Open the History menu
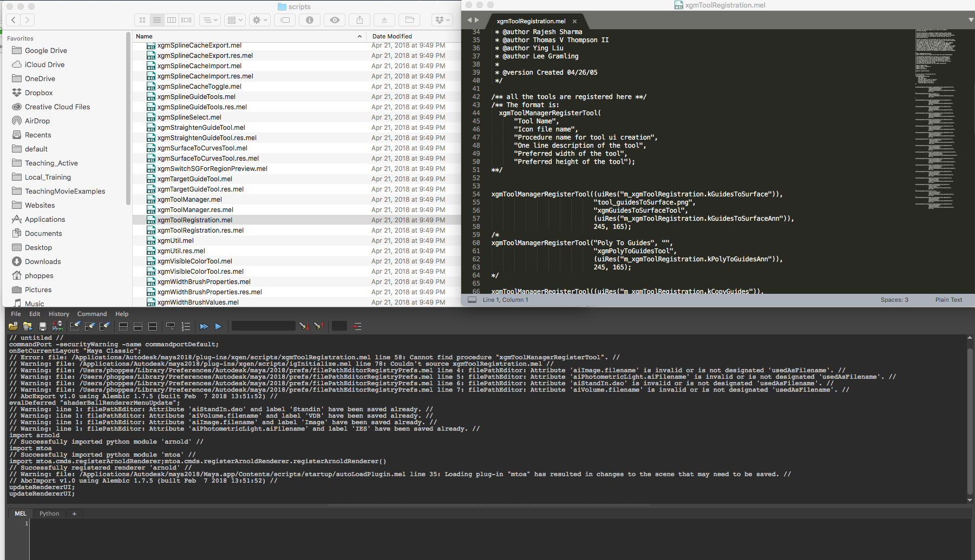The image size is (975, 560). (x=58, y=314)
